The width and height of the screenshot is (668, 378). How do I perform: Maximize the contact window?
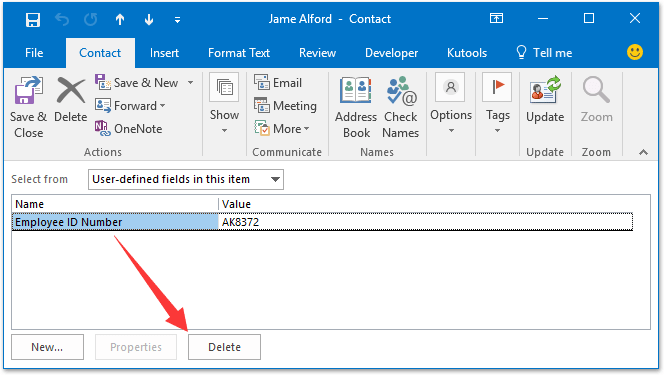pos(589,18)
